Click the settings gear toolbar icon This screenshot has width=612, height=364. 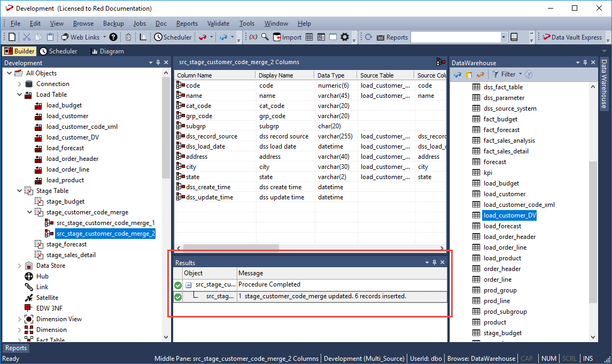click(x=345, y=37)
